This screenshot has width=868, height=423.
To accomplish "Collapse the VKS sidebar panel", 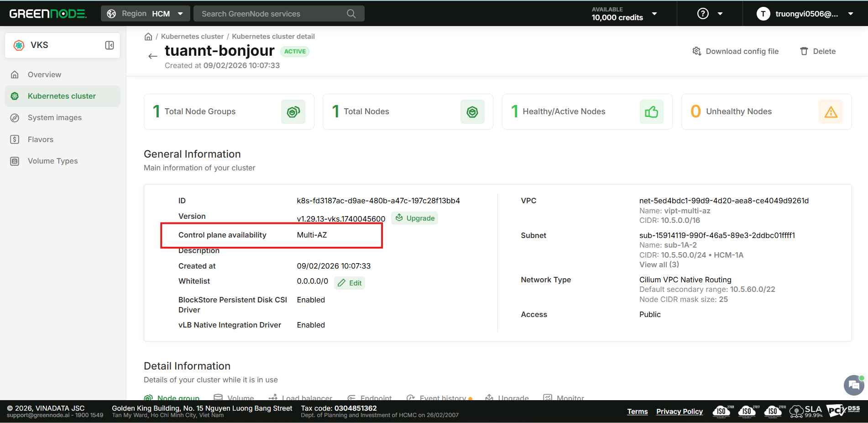I will point(110,45).
